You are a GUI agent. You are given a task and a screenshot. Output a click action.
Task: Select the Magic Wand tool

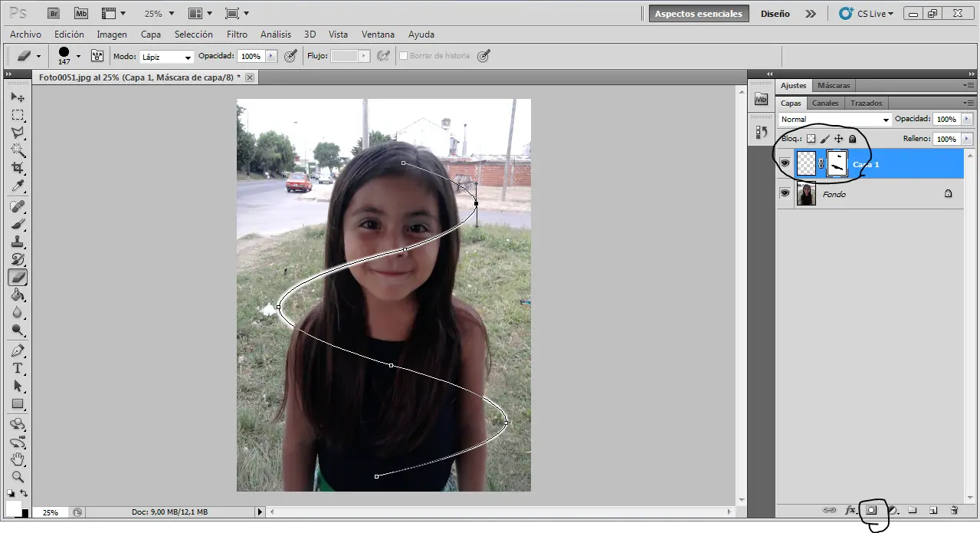18,150
